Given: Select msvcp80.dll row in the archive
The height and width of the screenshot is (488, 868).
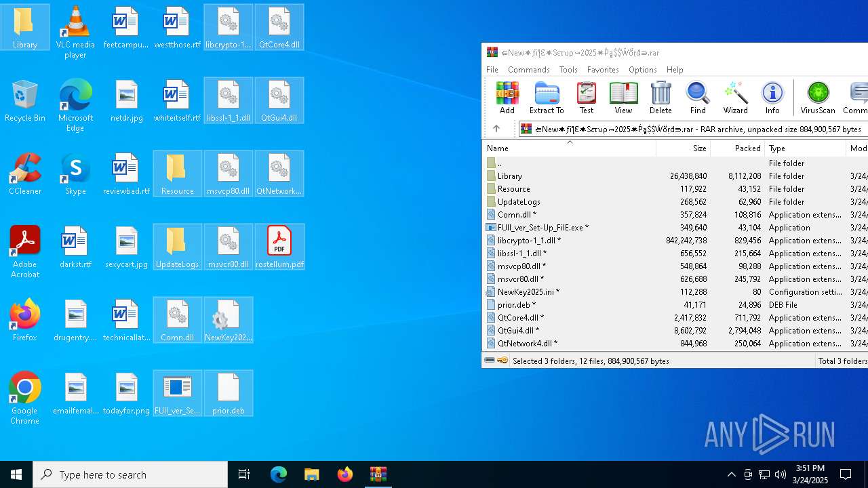Looking at the screenshot, I should coord(675,266).
